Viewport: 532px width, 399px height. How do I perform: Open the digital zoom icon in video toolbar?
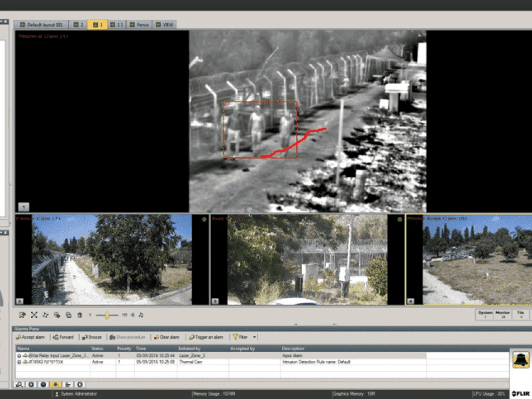coord(46,315)
